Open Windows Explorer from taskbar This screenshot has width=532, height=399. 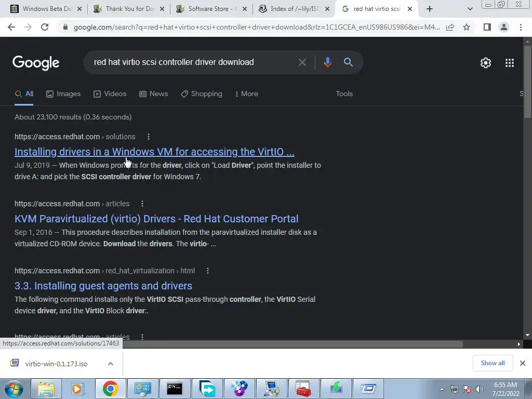click(46, 389)
